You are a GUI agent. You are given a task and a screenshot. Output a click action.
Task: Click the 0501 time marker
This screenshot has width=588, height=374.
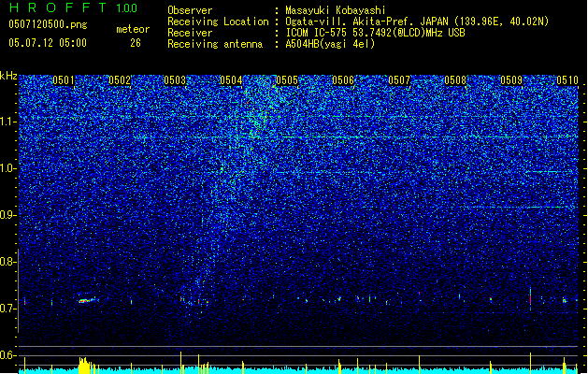coord(64,80)
